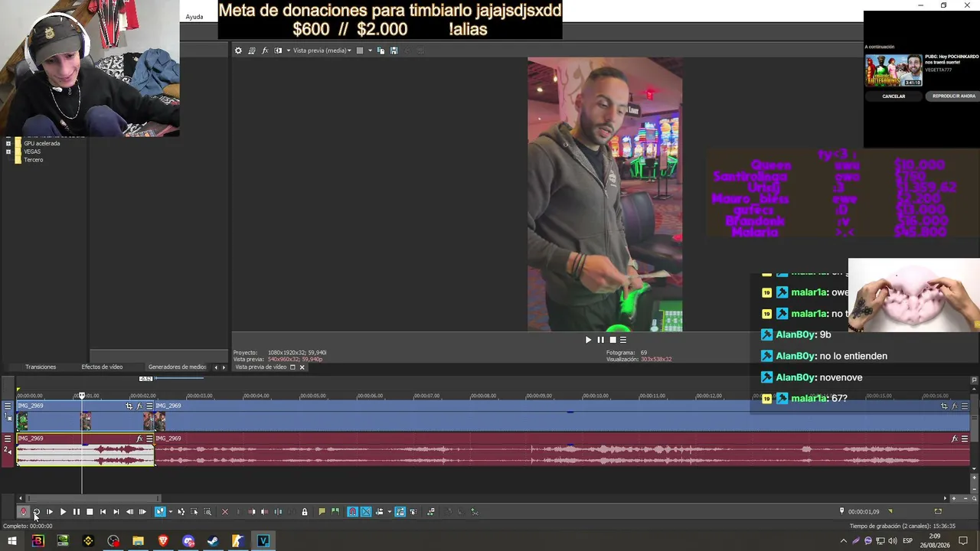
Task: Click the timeline playhead marker
Action: pos(82,395)
